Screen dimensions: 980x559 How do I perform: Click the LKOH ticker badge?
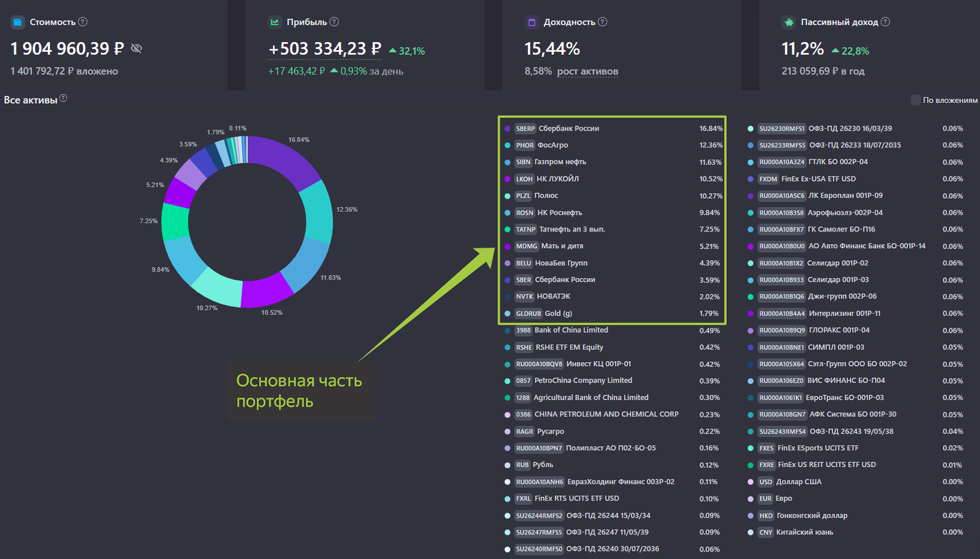[x=524, y=179]
